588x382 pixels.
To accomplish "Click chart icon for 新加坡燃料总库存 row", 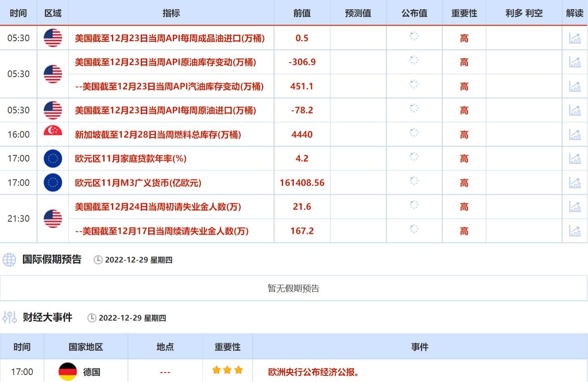I will (574, 135).
